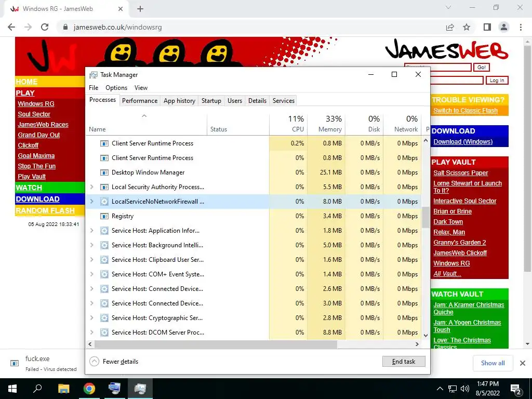This screenshot has height=399, width=532.
Task: Click the browser page vertical scrollbar
Action: point(527,159)
